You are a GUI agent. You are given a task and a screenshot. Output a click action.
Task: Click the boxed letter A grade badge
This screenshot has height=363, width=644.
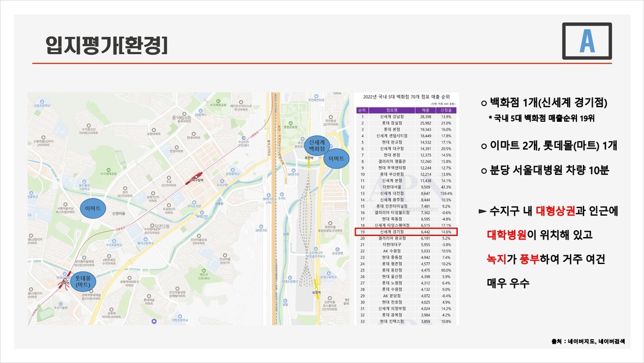click(587, 41)
